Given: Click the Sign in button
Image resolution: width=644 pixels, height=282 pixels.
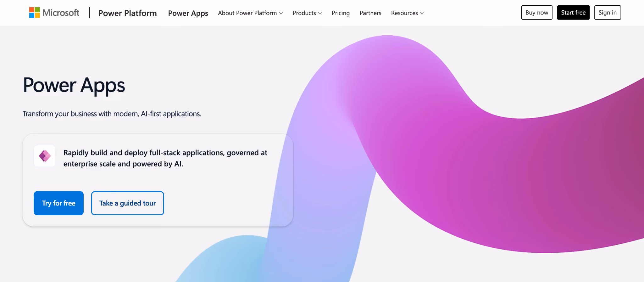Looking at the screenshot, I should tap(608, 13).
